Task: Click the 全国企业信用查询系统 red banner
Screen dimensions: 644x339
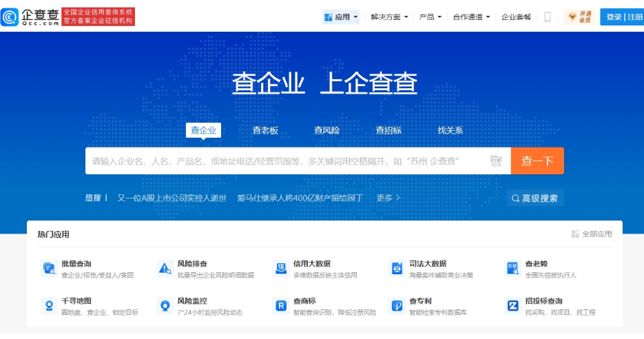Action: (x=98, y=17)
